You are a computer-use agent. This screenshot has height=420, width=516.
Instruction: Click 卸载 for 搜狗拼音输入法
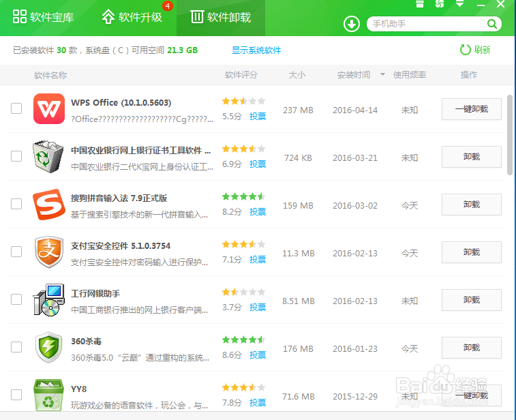click(x=471, y=205)
